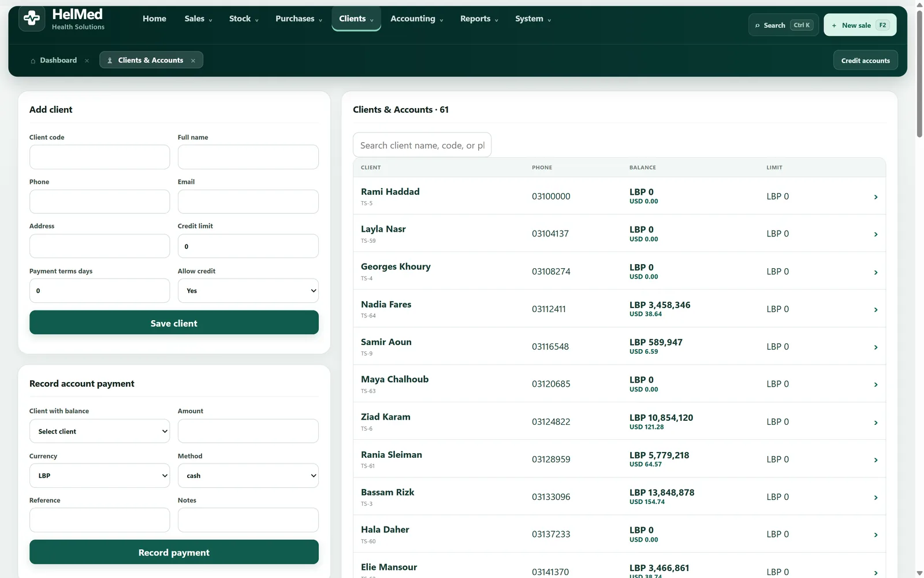Click the Full name input
The image size is (924, 578).
(x=248, y=157)
